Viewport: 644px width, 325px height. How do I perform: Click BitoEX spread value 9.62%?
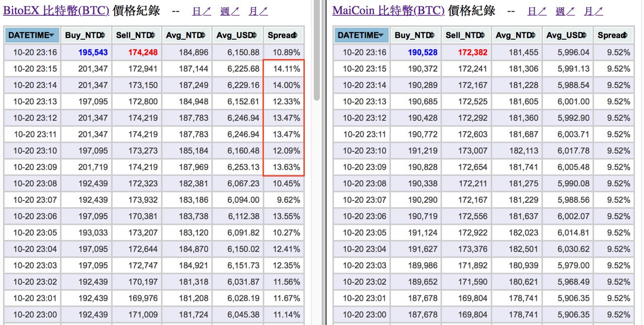coord(289,200)
